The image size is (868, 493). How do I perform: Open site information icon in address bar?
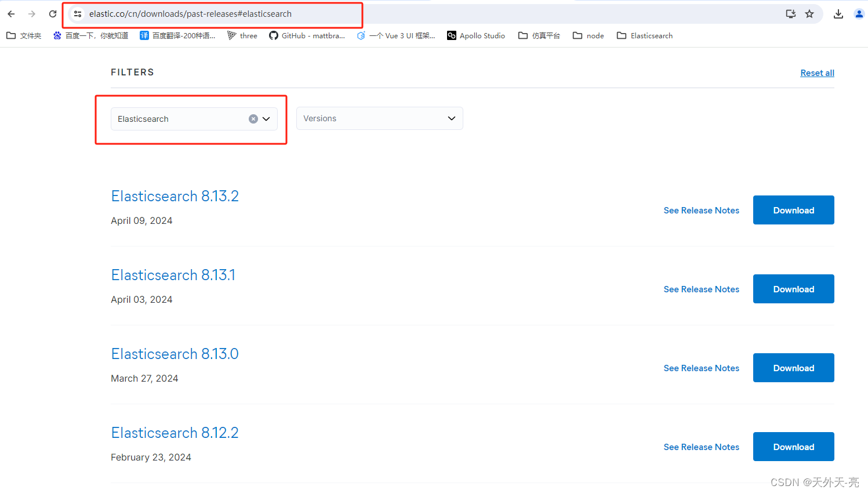click(x=78, y=14)
